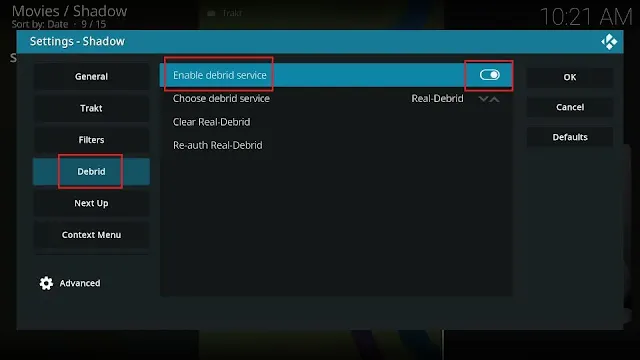Open the General settings tab
This screenshot has width=640, height=360.
[91, 76]
